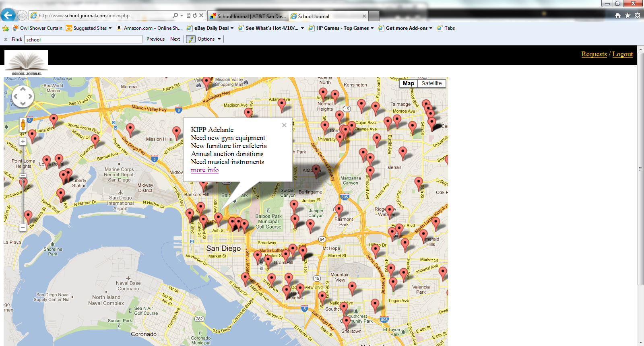Click the find highlighter pencil icon
This screenshot has width=644, height=346.
click(191, 39)
